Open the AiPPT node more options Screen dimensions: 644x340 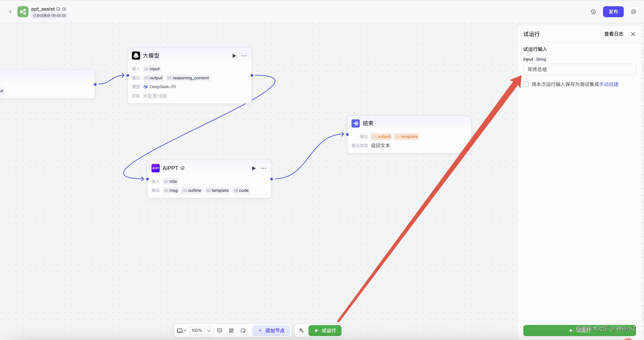click(x=263, y=168)
